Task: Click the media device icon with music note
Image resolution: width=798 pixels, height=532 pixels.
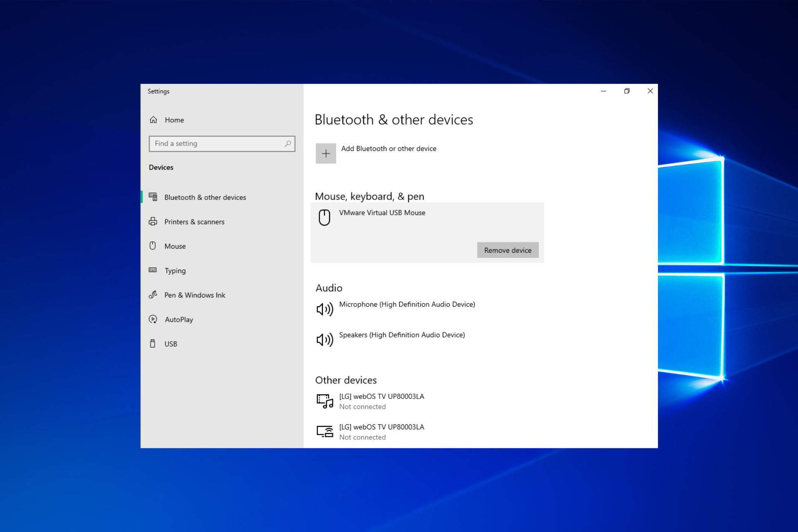Action: click(325, 401)
